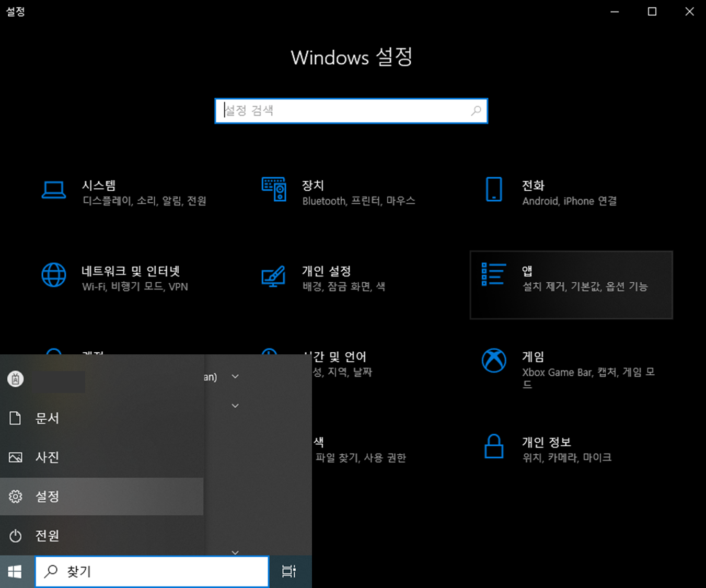The height and width of the screenshot is (588, 706).
Task: Click the Xbox icon for 게임
Action: [x=494, y=361]
